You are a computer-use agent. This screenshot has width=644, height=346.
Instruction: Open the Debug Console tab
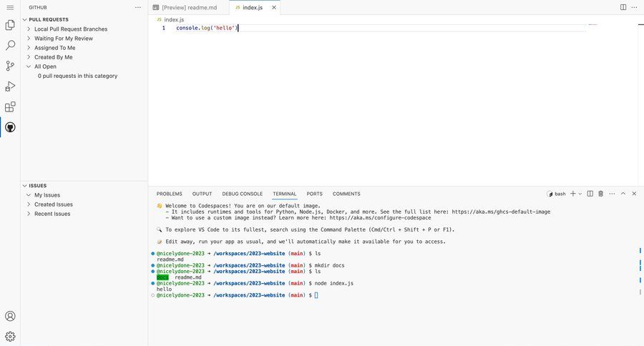[x=243, y=194]
